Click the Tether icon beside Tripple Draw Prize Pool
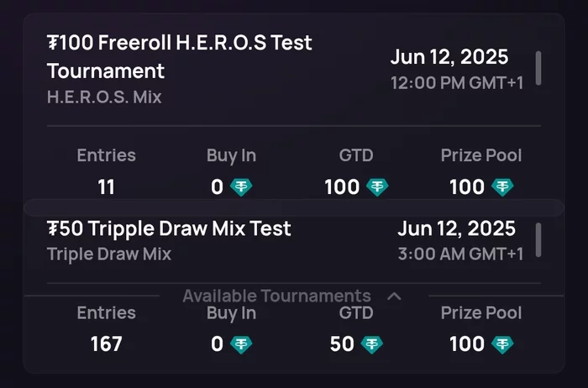The image size is (588, 388). point(502,344)
